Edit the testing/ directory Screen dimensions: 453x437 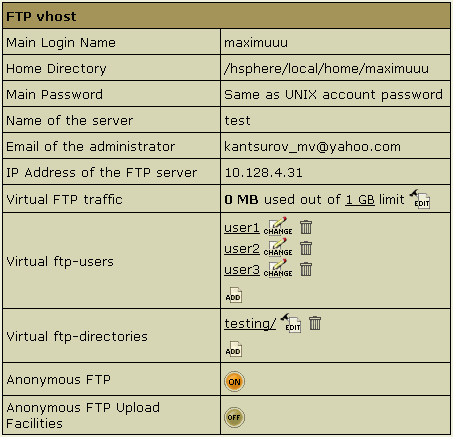(x=291, y=323)
